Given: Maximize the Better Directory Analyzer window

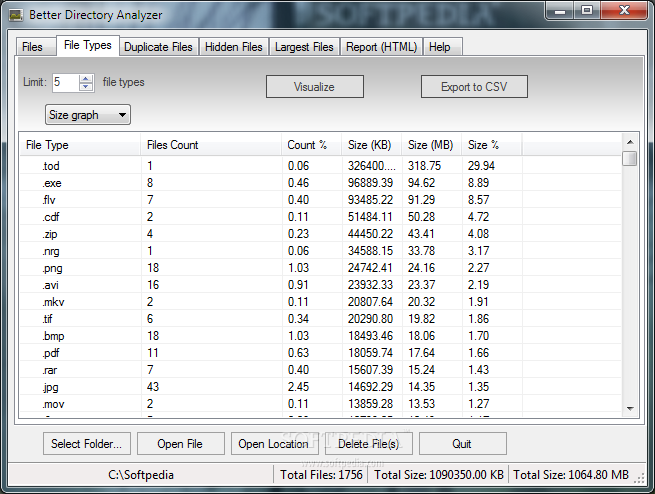Looking at the screenshot, I should (587, 10).
